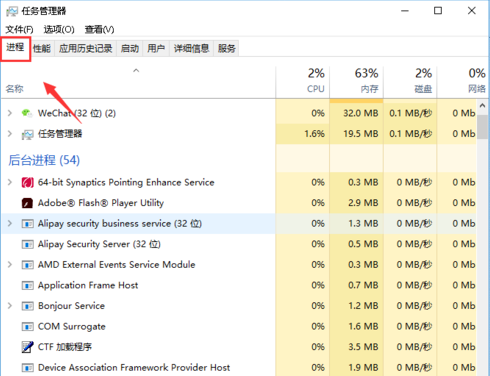Sort processes by the CPU column

(303, 81)
